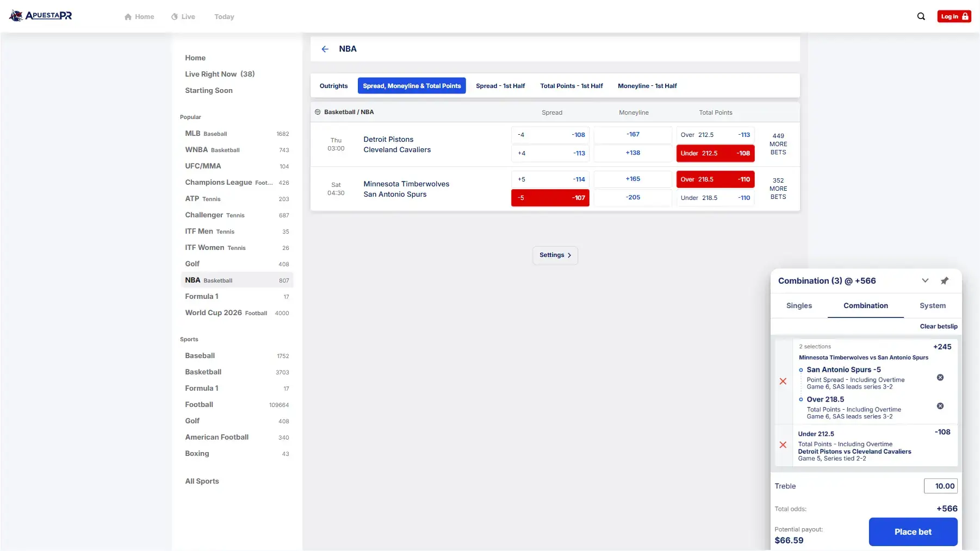The image size is (980, 551).
Task: Remove the Spurs two-selection bet with red X
Action: (x=783, y=381)
